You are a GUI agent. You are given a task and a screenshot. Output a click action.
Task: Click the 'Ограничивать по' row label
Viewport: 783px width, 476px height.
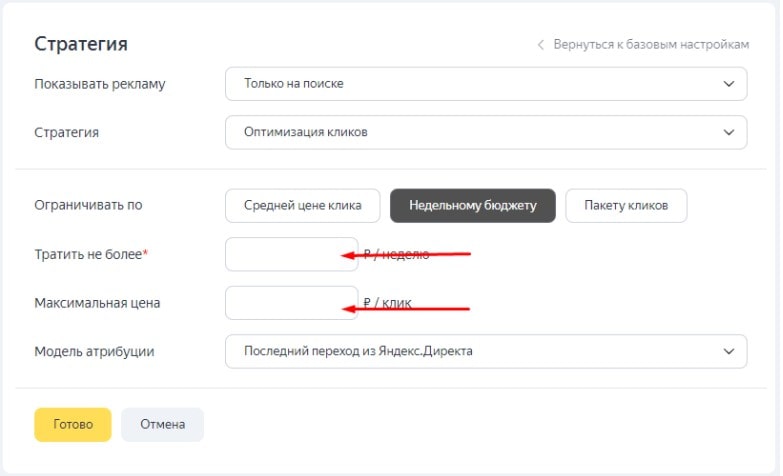pos(88,206)
